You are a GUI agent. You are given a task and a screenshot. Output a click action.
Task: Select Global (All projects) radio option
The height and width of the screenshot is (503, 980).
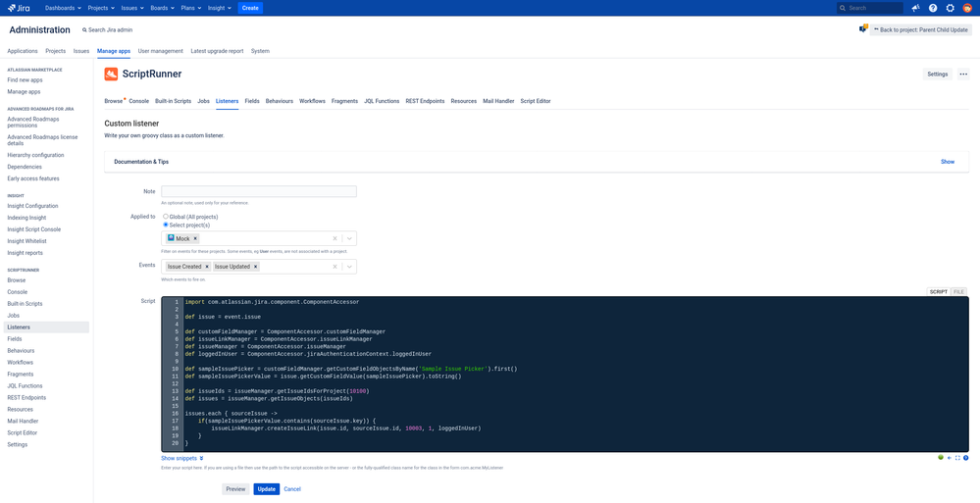point(166,217)
